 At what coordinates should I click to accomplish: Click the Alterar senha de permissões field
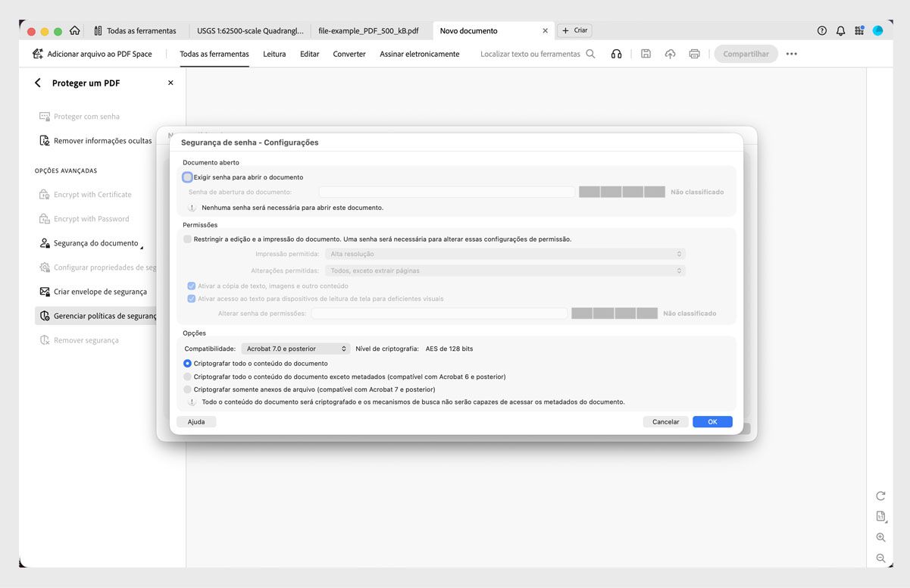(439, 313)
